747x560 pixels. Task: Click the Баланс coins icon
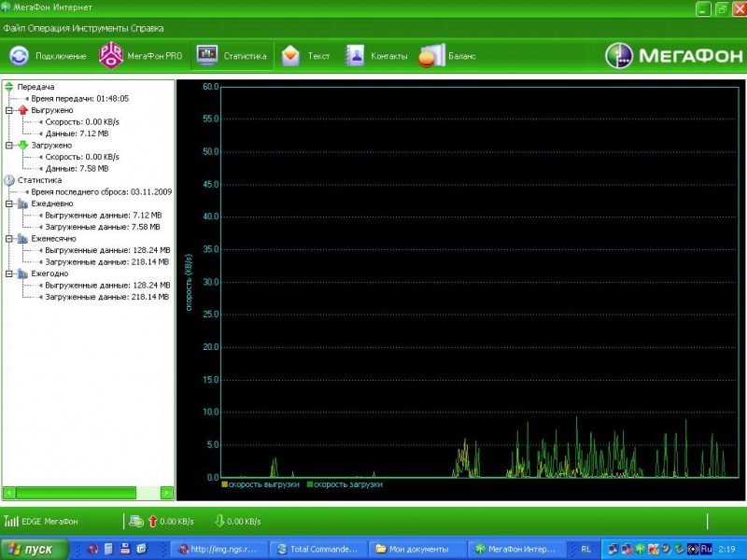[430, 56]
